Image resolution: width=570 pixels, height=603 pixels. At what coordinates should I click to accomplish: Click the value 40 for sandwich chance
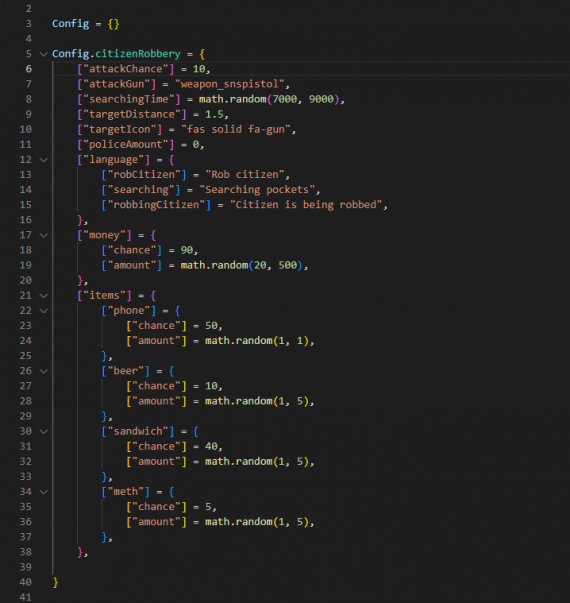[211, 446]
